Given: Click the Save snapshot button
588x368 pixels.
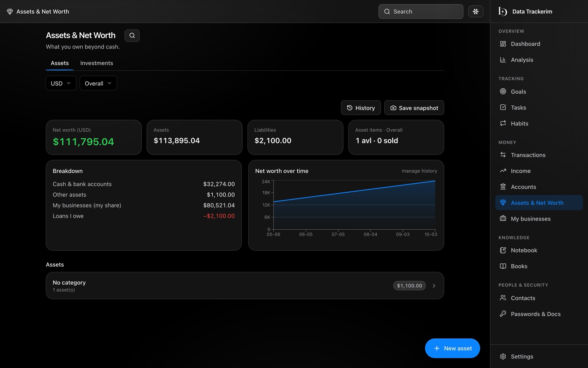Looking at the screenshot, I should click(x=414, y=108).
